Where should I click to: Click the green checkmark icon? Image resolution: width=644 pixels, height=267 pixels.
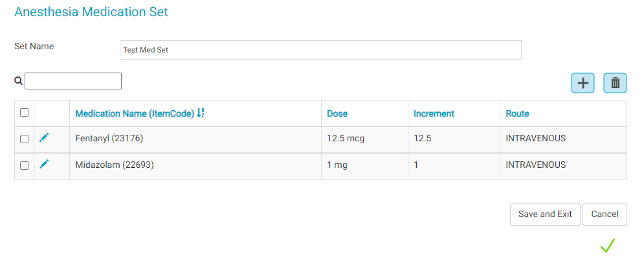(x=607, y=246)
